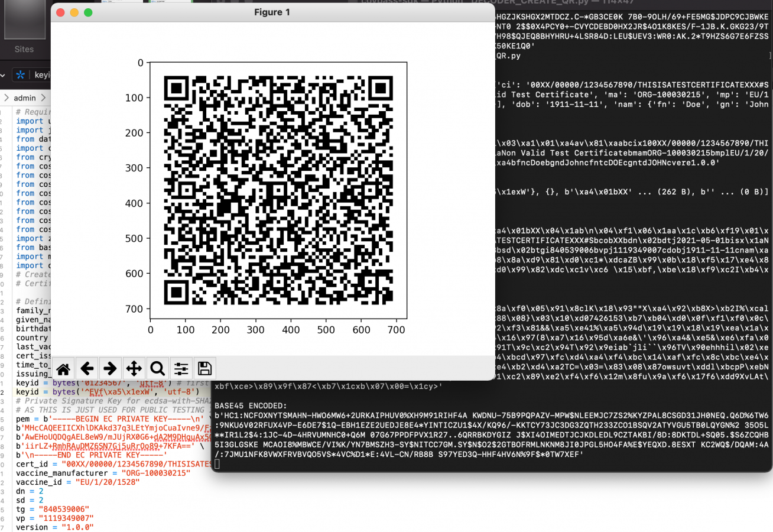Click the 'dn = 2' line in the editor
This screenshot has height=532, width=773.
(30, 491)
